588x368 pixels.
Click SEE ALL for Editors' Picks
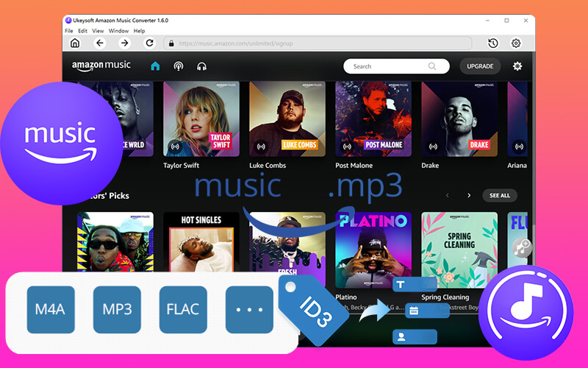tap(500, 195)
